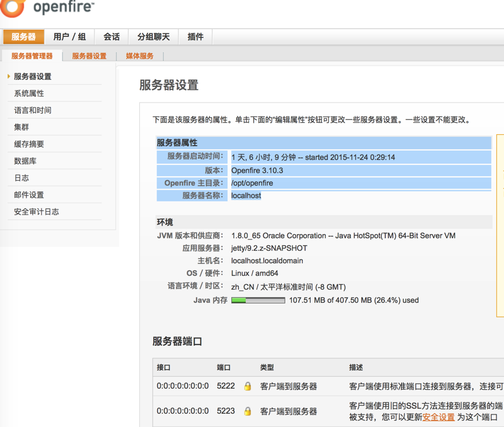Go to 分组聊天 tab

coord(154,37)
